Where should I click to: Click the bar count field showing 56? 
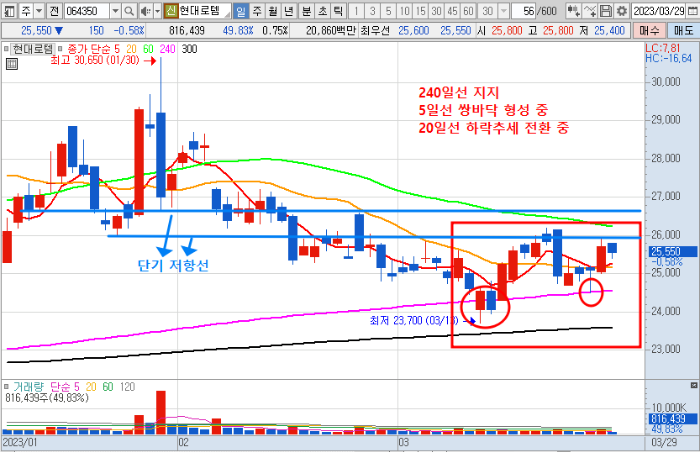click(x=524, y=11)
